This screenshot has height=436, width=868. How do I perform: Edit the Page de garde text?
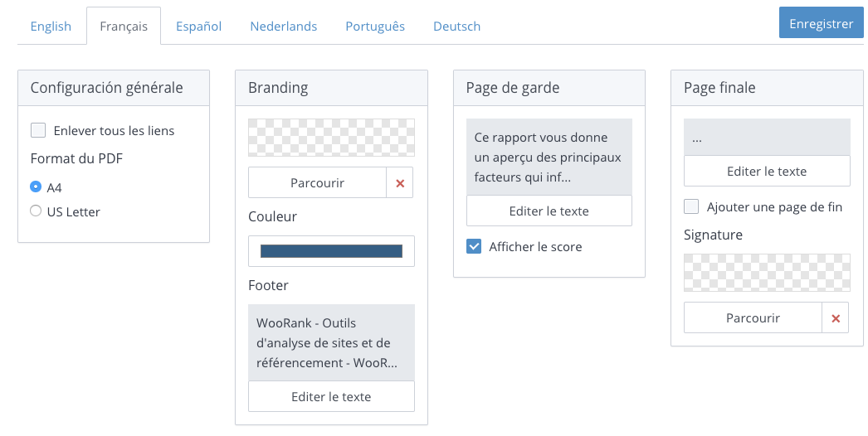coord(549,211)
